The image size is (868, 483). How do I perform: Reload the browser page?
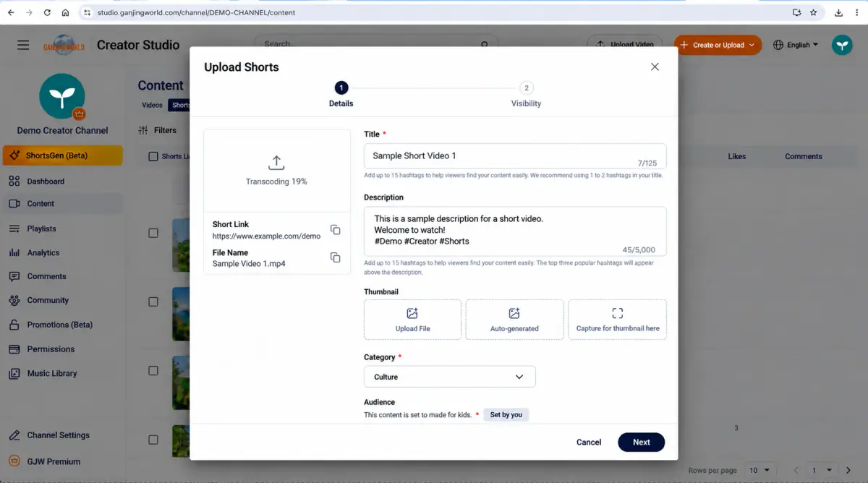47,12
